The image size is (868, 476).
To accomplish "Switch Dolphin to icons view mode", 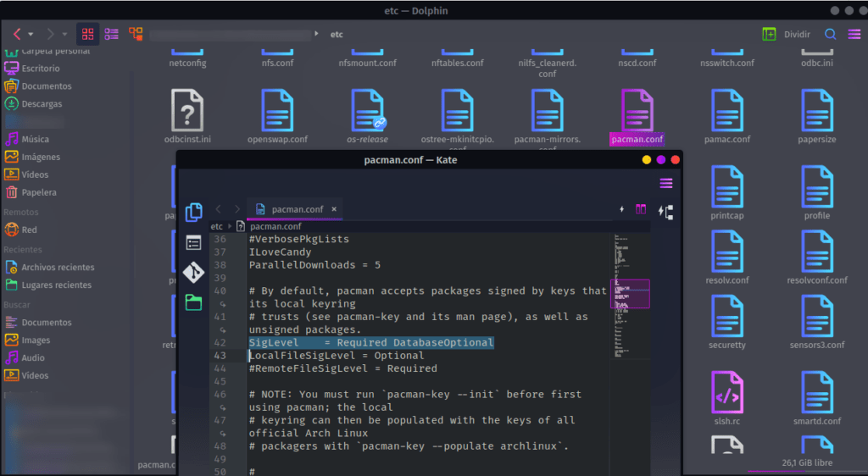I will [x=87, y=34].
